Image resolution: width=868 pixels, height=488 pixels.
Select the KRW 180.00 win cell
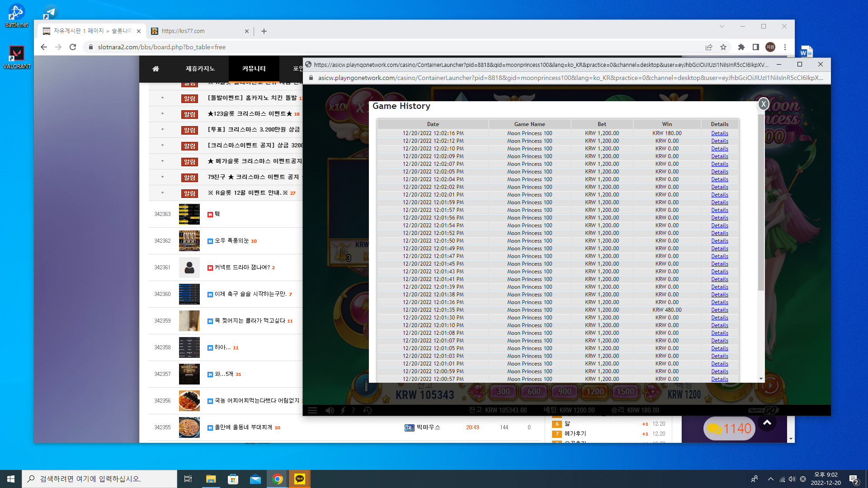[x=667, y=133]
